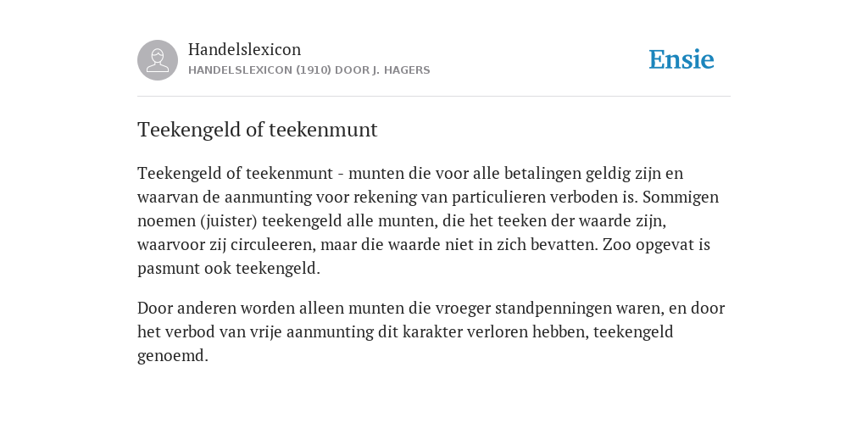This screenshot has width=868, height=434.
Task: Click the horizontal divider line below header
Action: [x=434, y=97]
